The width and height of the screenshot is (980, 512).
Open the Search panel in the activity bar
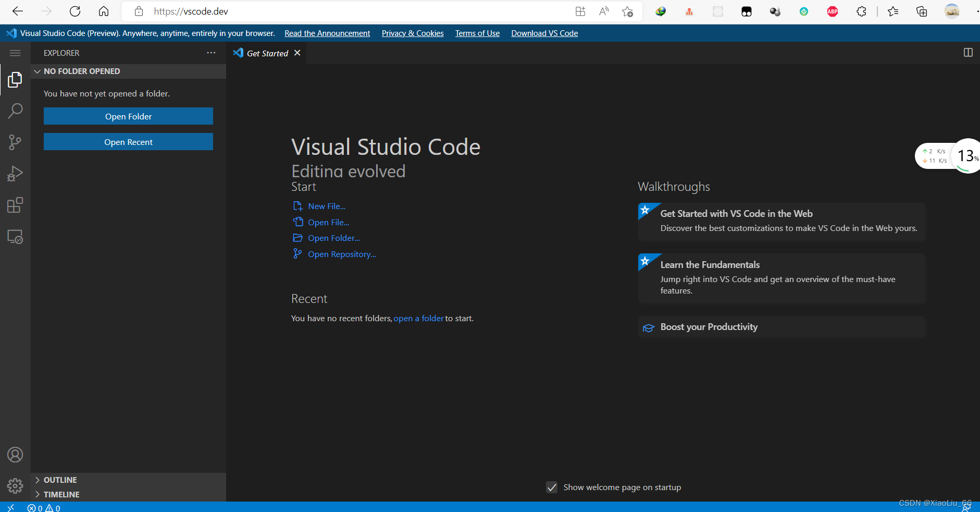click(x=15, y=111)
